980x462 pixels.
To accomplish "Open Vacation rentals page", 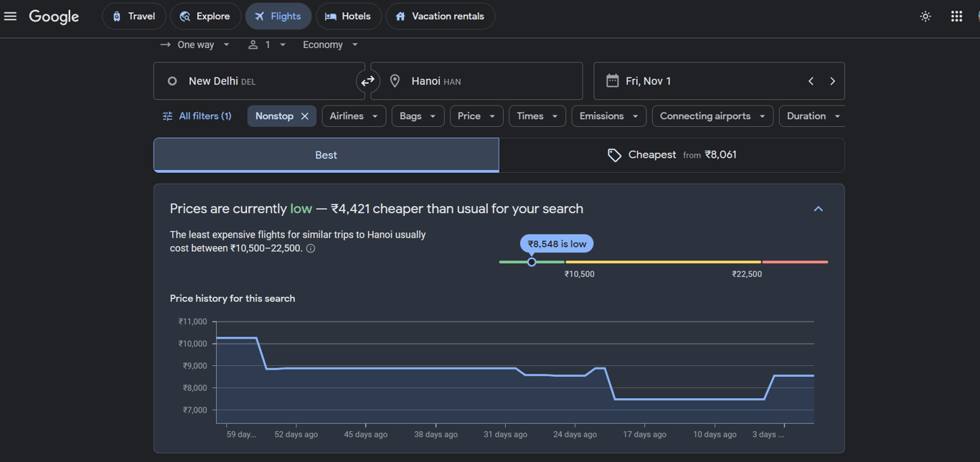I will (440, 16).
